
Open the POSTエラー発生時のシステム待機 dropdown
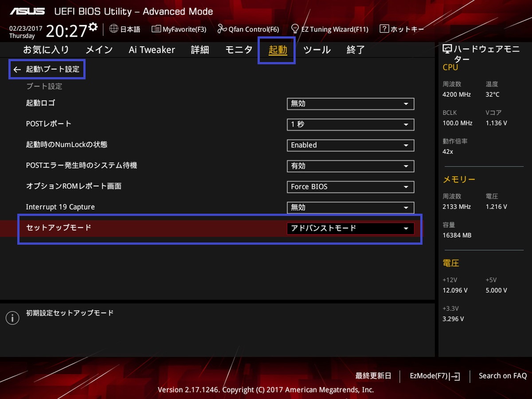coord(350,166)
